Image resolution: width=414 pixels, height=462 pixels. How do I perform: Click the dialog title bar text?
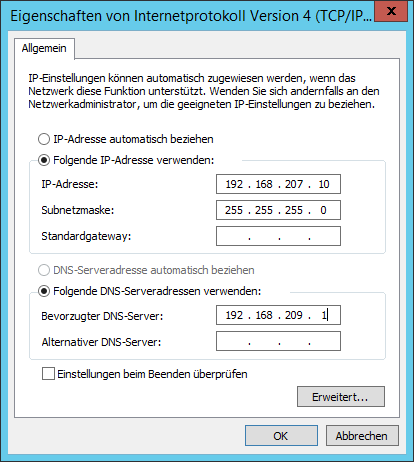(x=191, y=16)
